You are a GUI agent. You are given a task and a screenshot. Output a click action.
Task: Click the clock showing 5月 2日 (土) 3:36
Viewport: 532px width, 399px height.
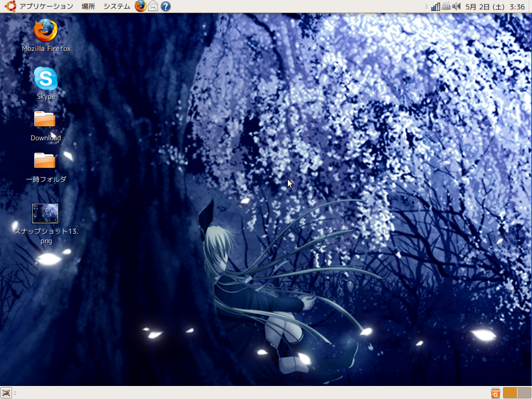pos(495,6)
